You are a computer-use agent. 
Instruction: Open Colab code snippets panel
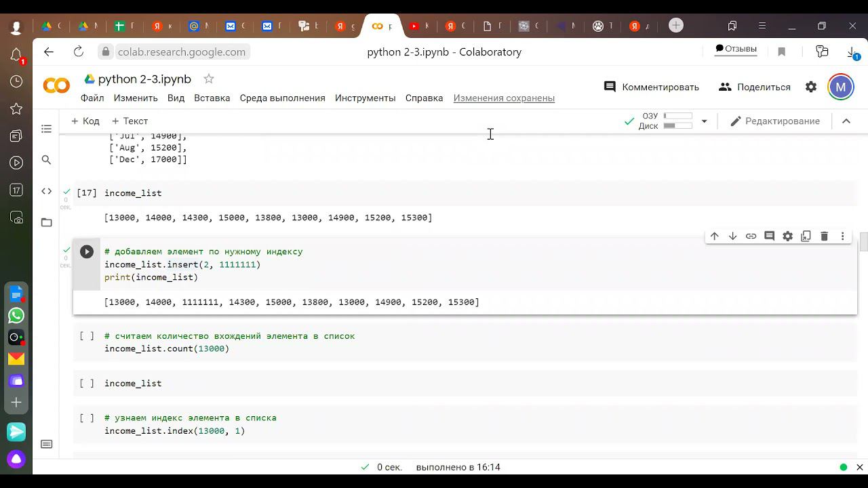click(46, 191)
